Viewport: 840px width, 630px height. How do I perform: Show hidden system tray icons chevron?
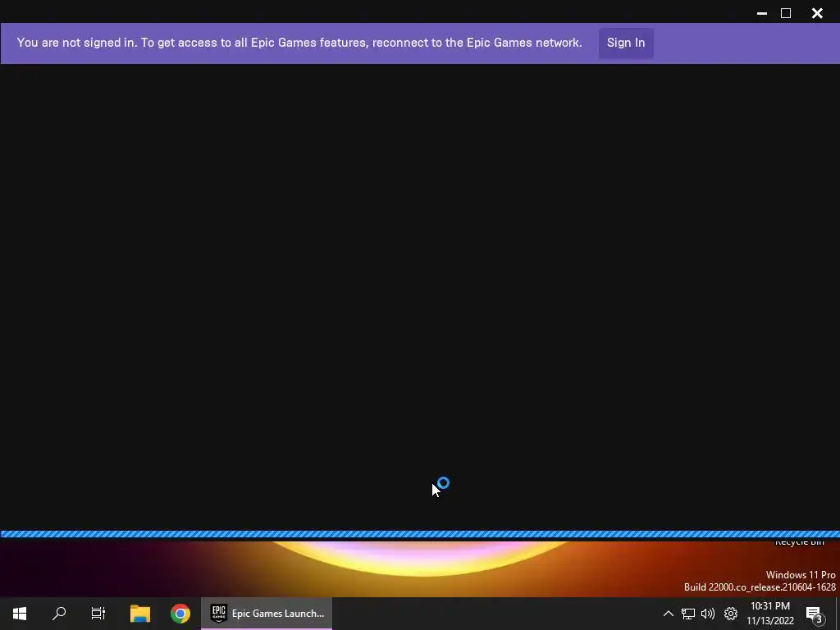(668, 614)
